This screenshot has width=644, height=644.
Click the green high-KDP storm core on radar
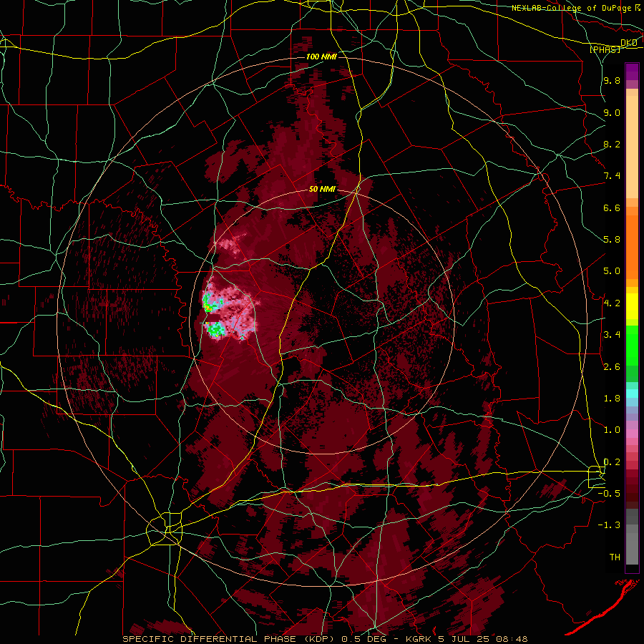pyautogui.click(x=215, y=329)
